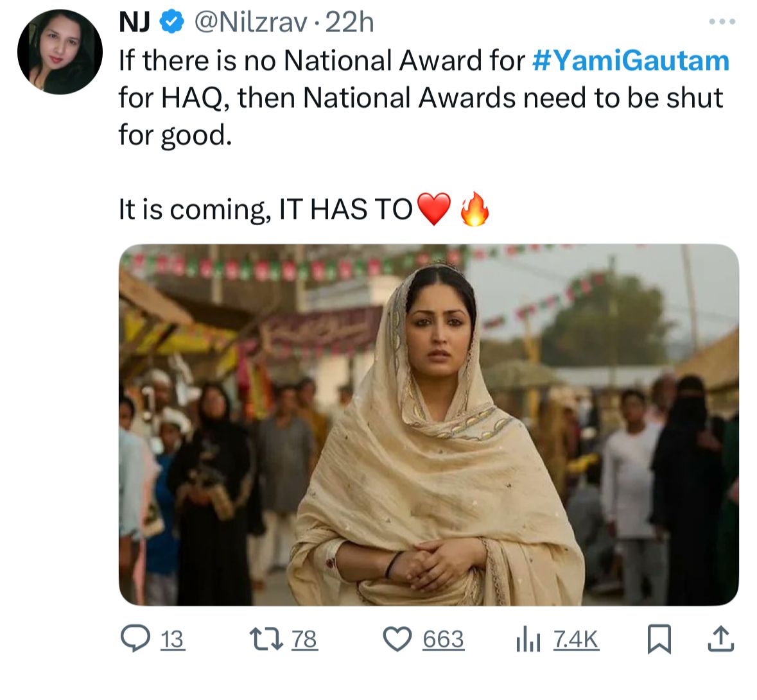Open the view analytics bar-chart icon

point(530,640)
